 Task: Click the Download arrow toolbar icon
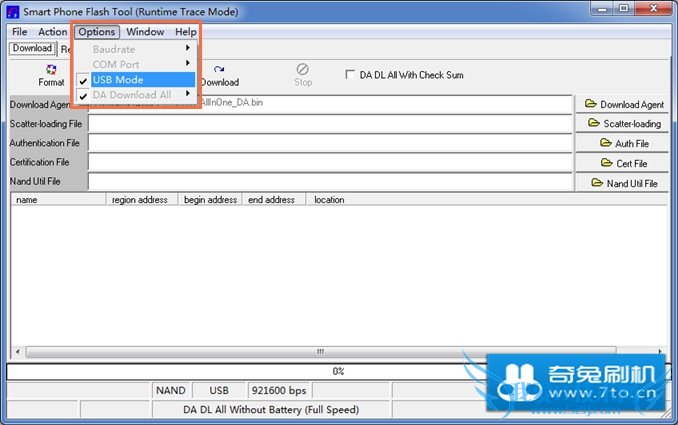click(219, 69)
